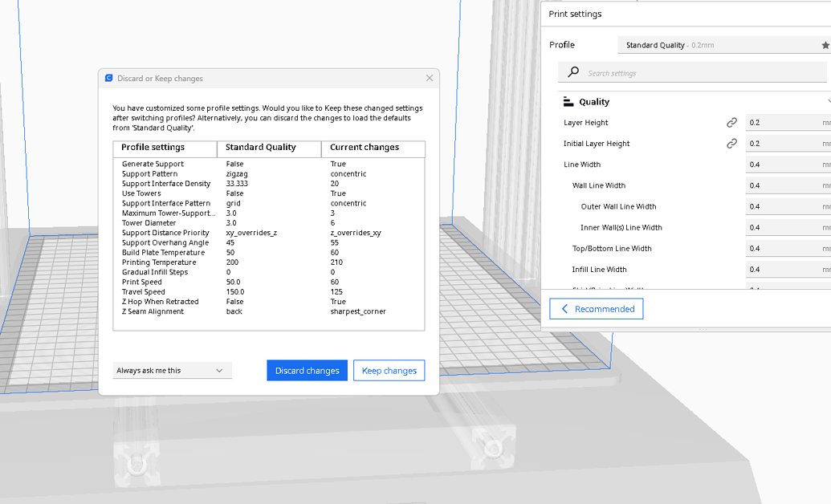Screen dimensions: 831x504
Task: Edit the Top/Bottom Line Width value
Action: [x=788, y=249]
